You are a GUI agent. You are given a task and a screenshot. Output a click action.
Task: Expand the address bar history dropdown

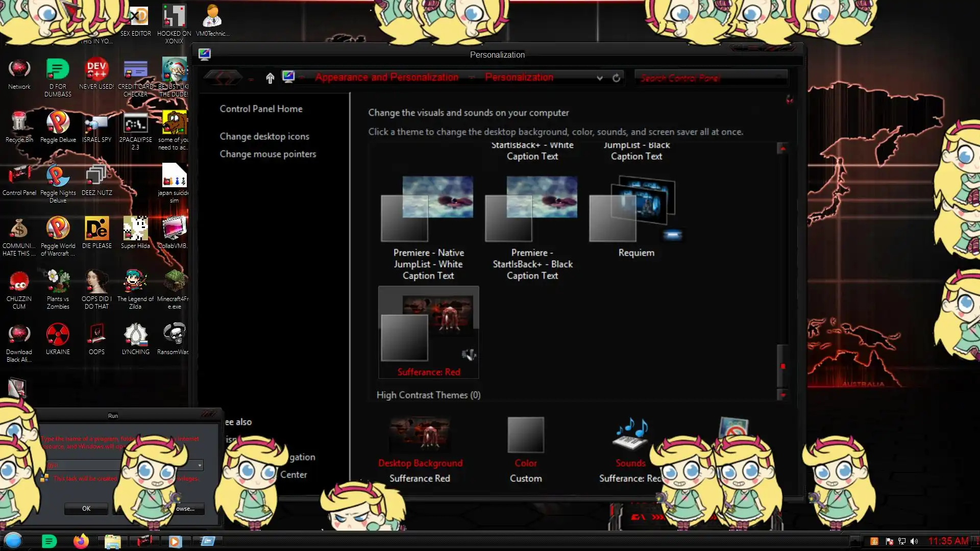coord(600,78)
